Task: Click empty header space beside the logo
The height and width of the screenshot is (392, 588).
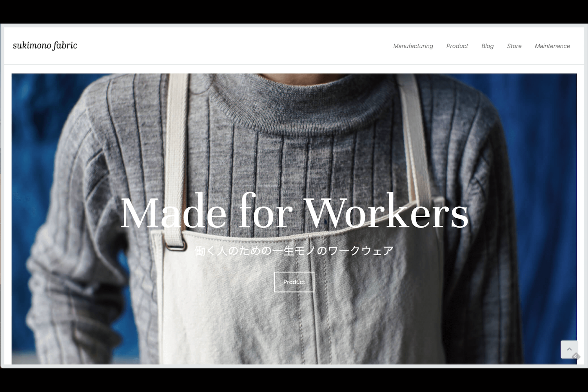Action: click(x=235, y=46)
